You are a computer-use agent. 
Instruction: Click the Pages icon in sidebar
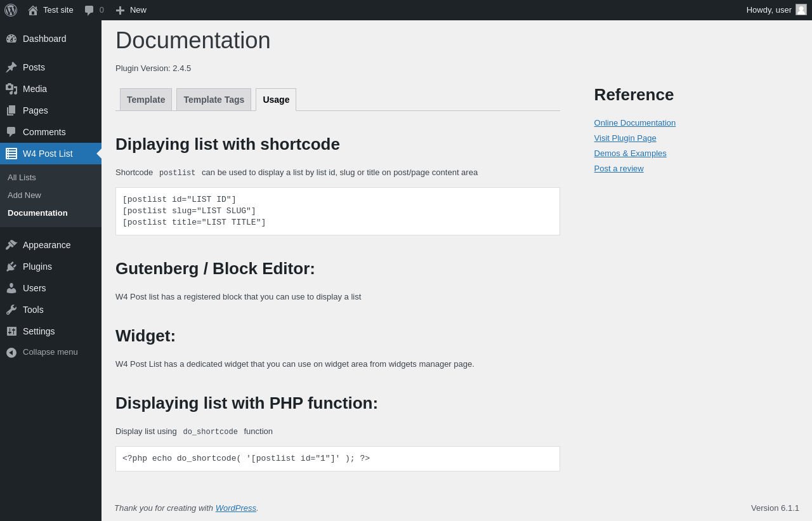pyautogui.click(x=11, y=110)
